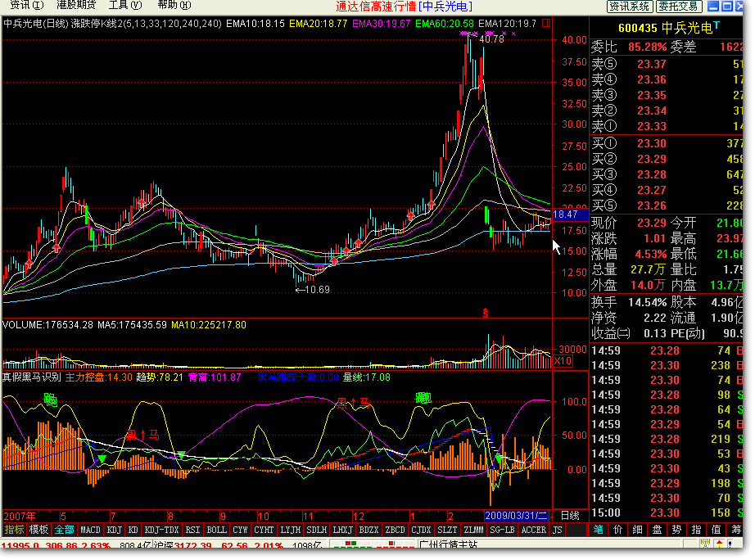Switch to the ACCER indicator tab
Viewport: 755px width, 560px height.
coord(534,530)
